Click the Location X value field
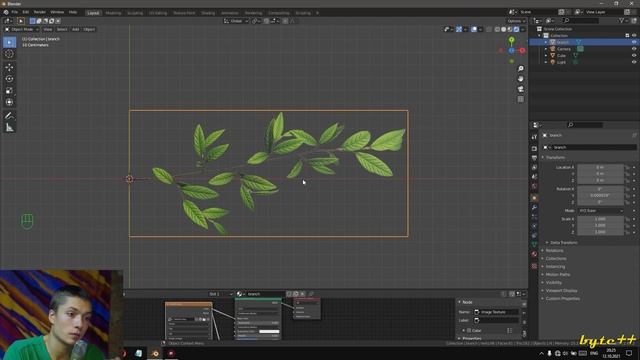The width and height of the screenshot is (640, 360). point(600,167)
